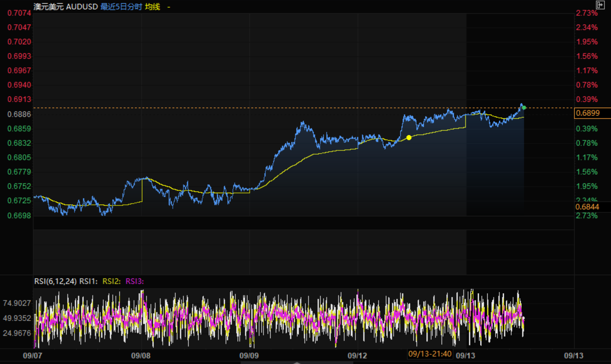The height and width of the screenshot is (364, 611).
Task: Click the 49.9352 RSI axis value
Action: (17, 318)
